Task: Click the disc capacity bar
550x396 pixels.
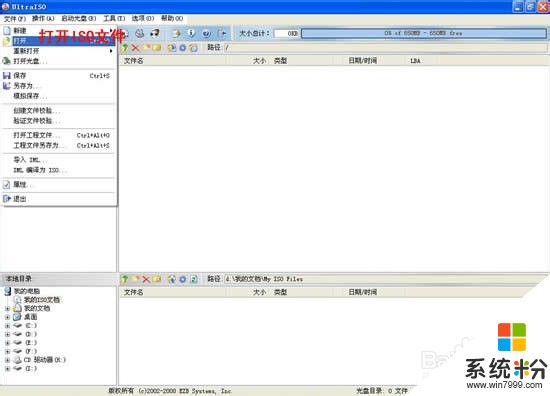Action: [424, 33]
